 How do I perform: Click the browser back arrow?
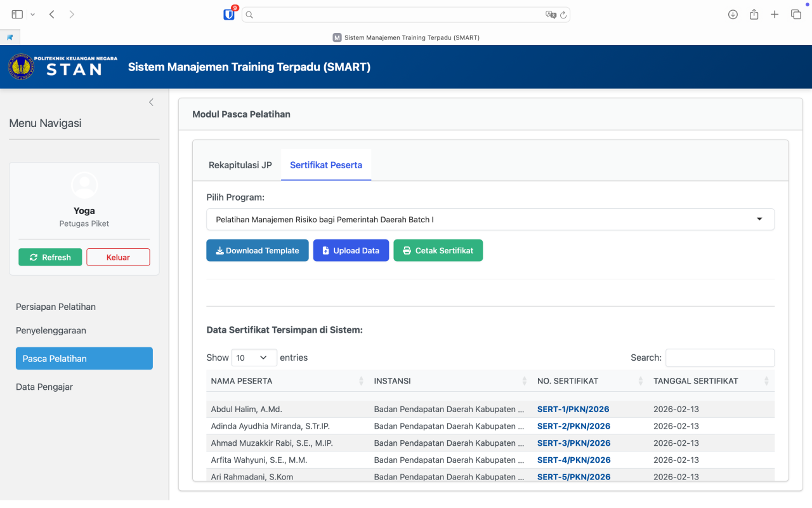pyautogui.click(x=51, y=14)
